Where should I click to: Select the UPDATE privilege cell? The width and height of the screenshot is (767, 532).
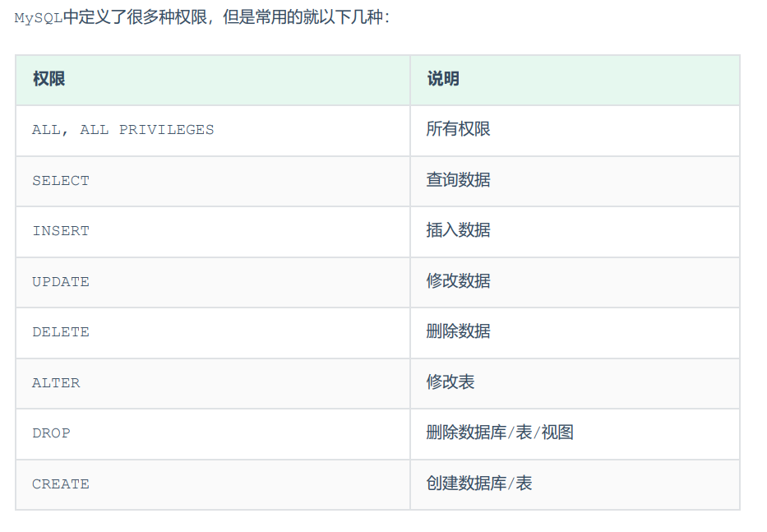point(61,282)
